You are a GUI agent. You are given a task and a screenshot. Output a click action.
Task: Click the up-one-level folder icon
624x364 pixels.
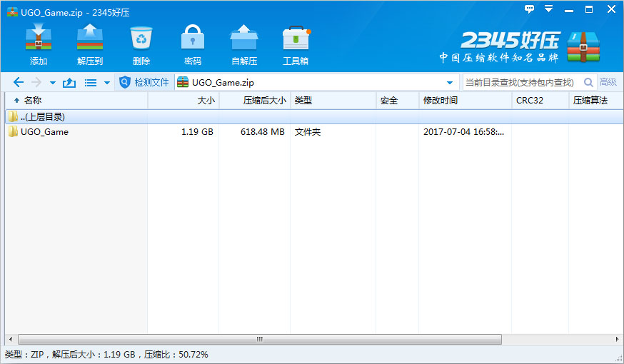coord(69,82)
